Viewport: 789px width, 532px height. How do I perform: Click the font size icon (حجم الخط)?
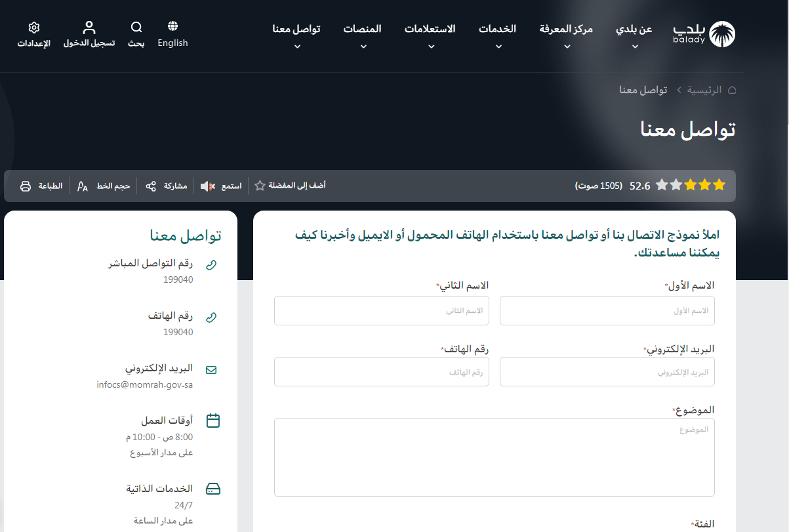(x=83, y=186)
